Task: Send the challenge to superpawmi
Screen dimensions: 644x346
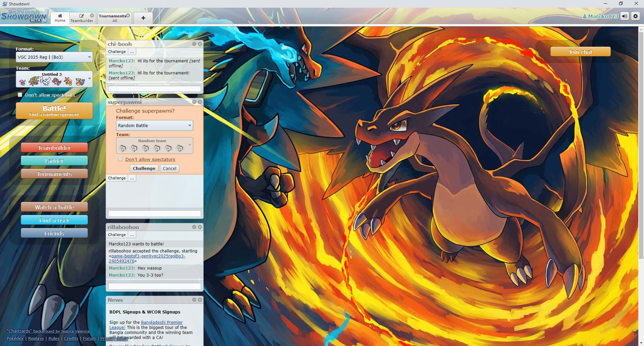Action: 144,168
